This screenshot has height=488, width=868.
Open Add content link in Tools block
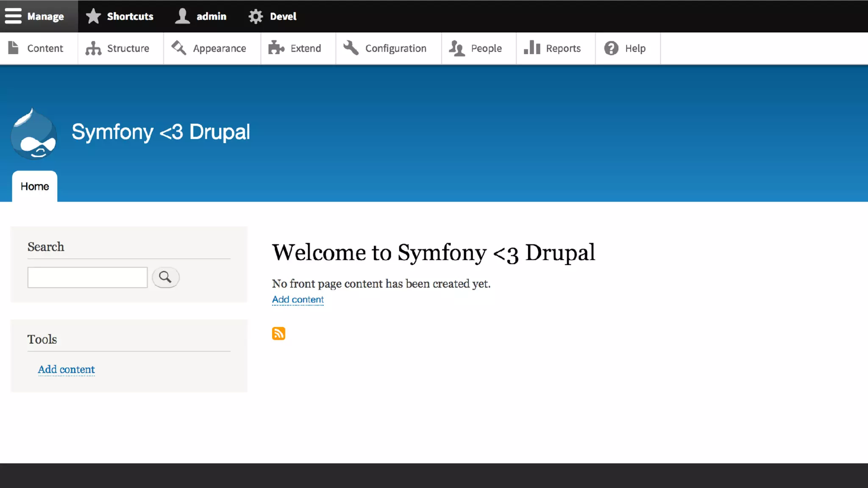67,369
